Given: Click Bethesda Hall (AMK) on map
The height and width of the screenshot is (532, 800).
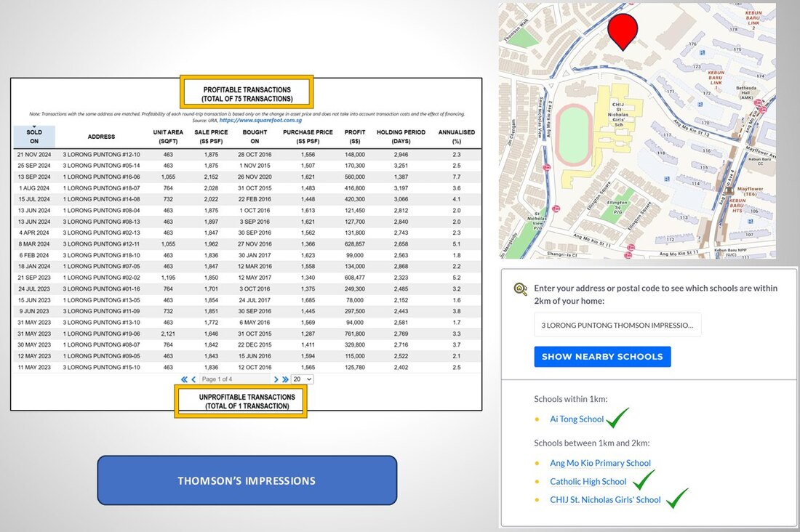Looking at the screenshot, I should click(746, 92).
